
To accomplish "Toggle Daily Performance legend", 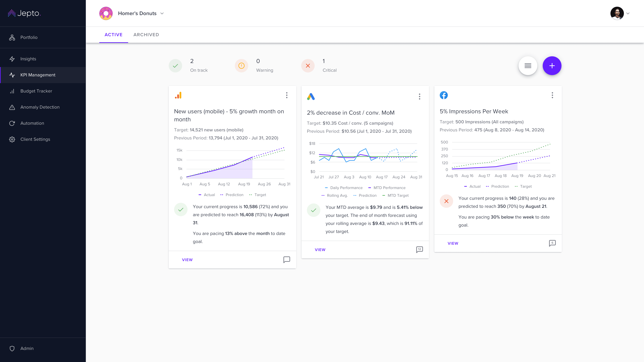I will tap(343, 188).
